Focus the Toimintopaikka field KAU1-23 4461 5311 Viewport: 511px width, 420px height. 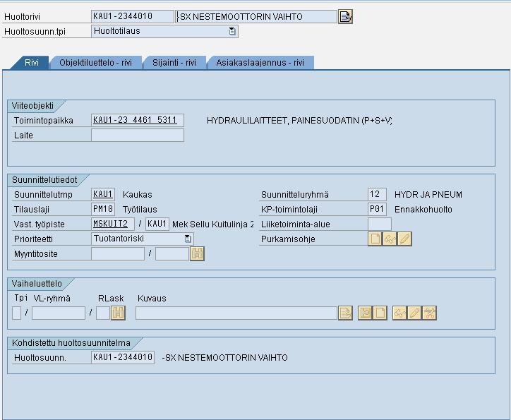tap(138, 120)
